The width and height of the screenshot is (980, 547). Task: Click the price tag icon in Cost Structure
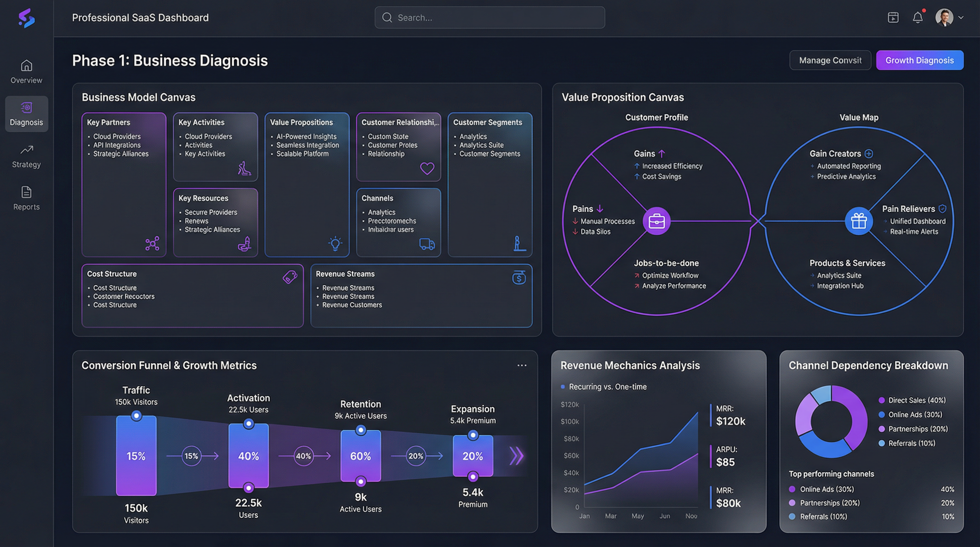290,277
